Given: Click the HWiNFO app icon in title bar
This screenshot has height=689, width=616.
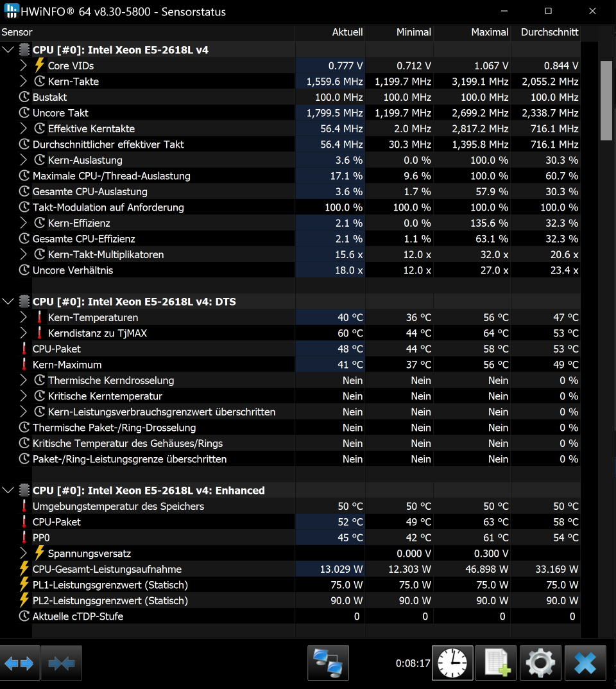Looking at the screenshot, I should coord(12,10).
